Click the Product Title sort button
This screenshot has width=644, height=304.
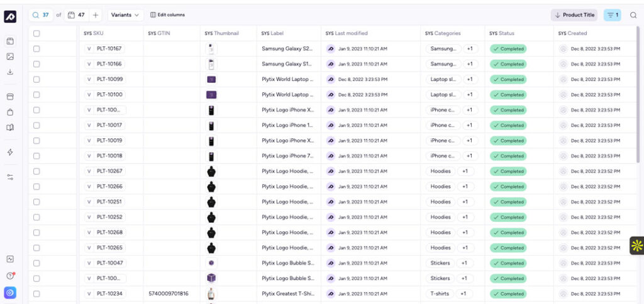tap(574, 15)
